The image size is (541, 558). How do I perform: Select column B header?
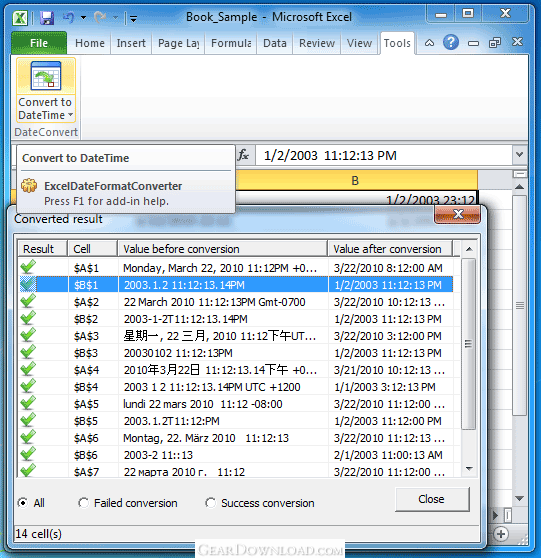(x=355, y=180)
